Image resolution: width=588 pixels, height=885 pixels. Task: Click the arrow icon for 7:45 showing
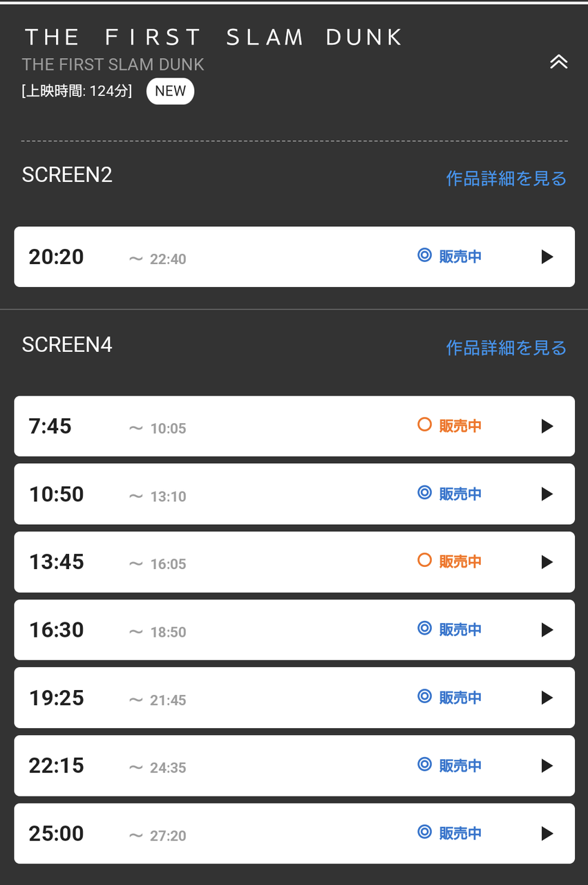(x=547, y=427)
